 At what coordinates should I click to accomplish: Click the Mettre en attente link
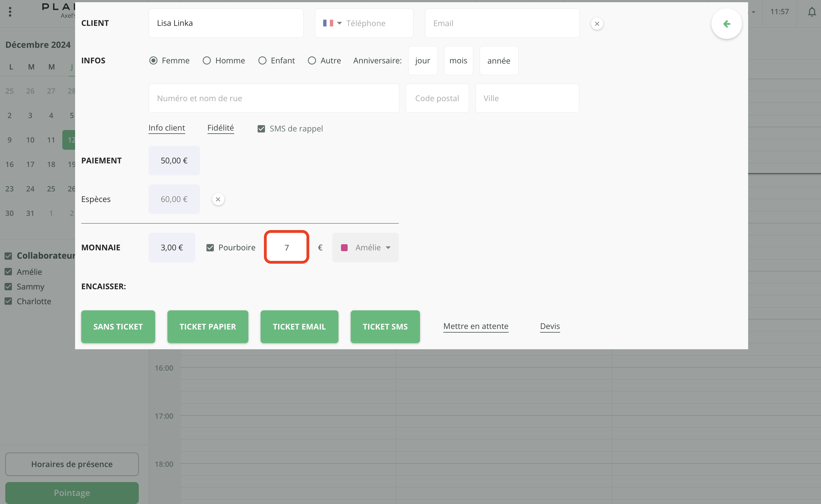(x=475, y=326)
